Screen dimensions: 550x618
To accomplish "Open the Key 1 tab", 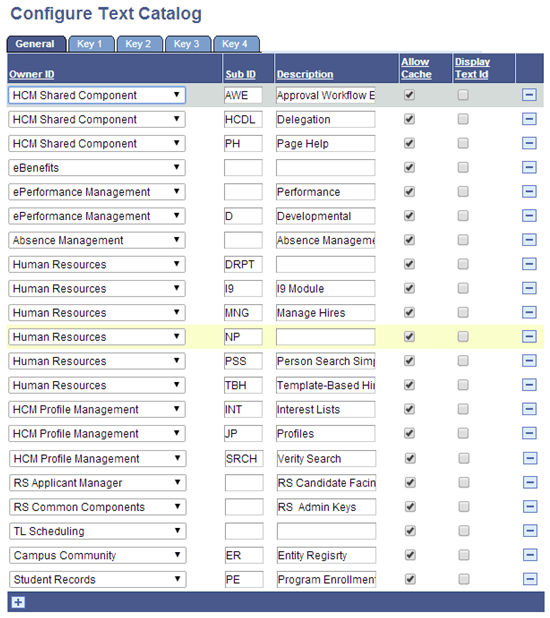I will tap(91, 44).
